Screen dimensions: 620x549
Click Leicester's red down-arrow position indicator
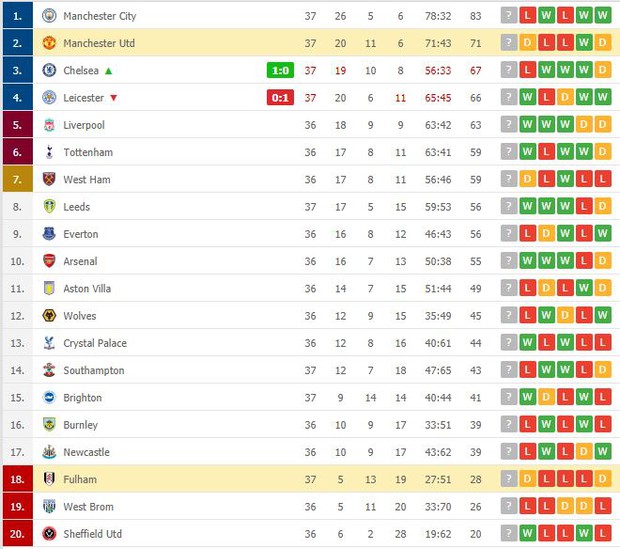[x=113, y=98]
